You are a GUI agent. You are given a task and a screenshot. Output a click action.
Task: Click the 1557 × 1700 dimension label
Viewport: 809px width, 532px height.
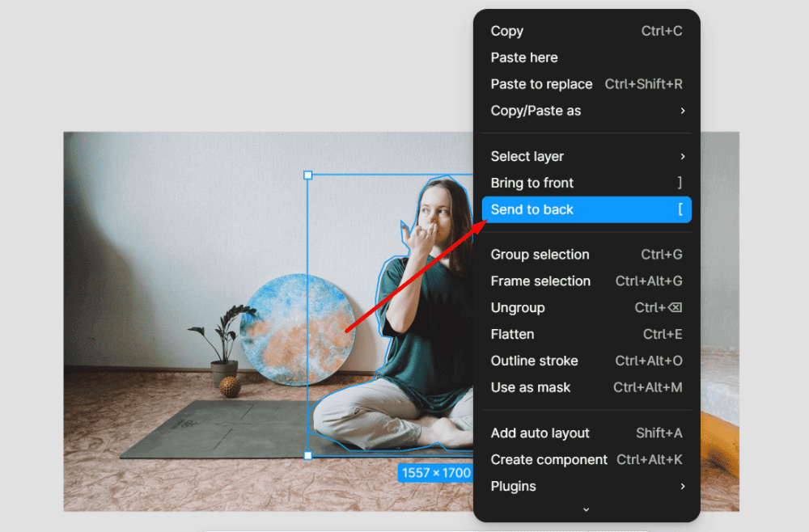tap(436, 473)
